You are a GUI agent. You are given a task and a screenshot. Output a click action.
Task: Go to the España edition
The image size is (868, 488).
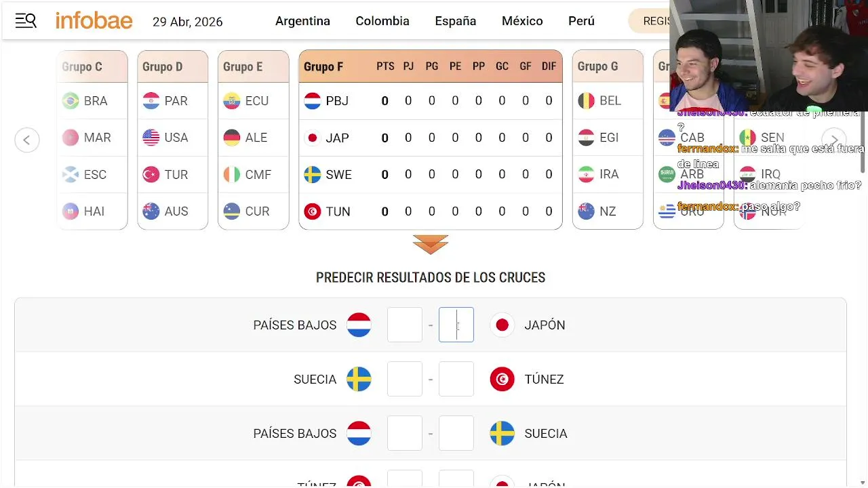456,21
